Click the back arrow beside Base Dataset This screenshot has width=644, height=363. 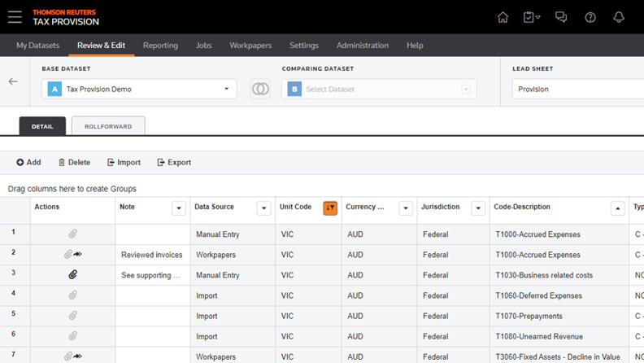pos(13,81)
